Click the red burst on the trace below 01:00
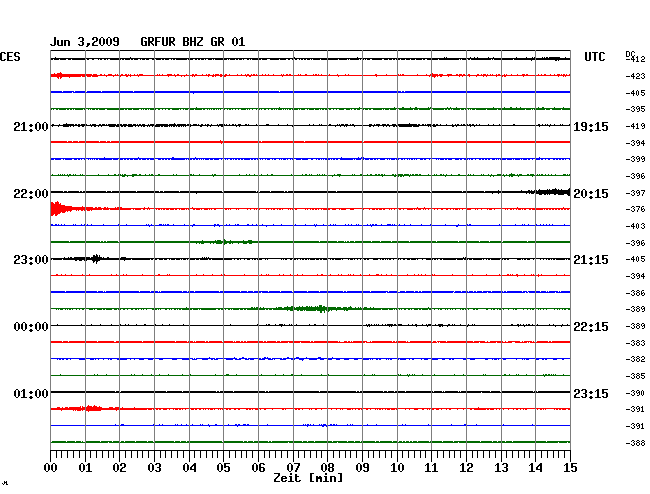The height and width of the screenshot is (494, 650). [93, 409]
